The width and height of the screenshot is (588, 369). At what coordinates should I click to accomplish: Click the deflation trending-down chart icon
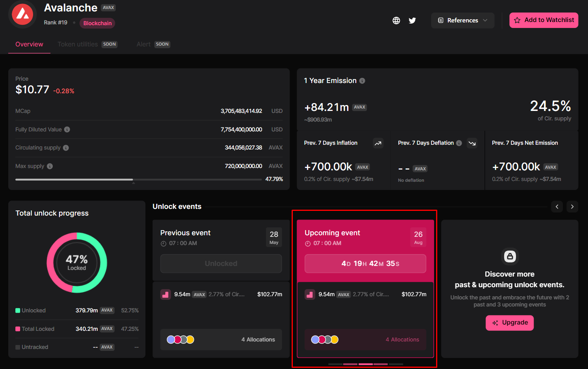pos(472,143)
